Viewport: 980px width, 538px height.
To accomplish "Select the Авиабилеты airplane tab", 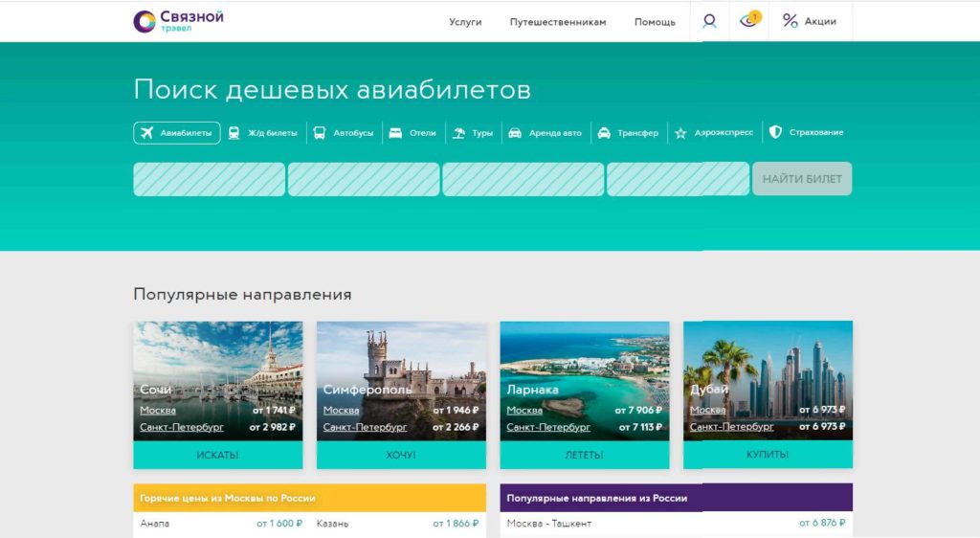I will [146, 133].
